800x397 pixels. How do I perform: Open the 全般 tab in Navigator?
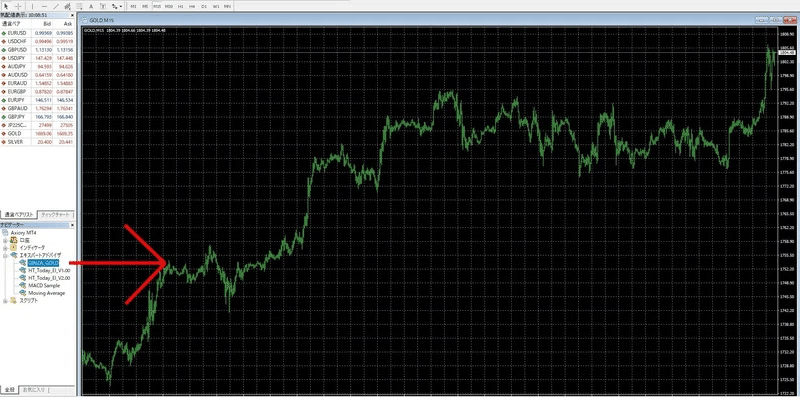pyautogui.click(x=10, y=390)
